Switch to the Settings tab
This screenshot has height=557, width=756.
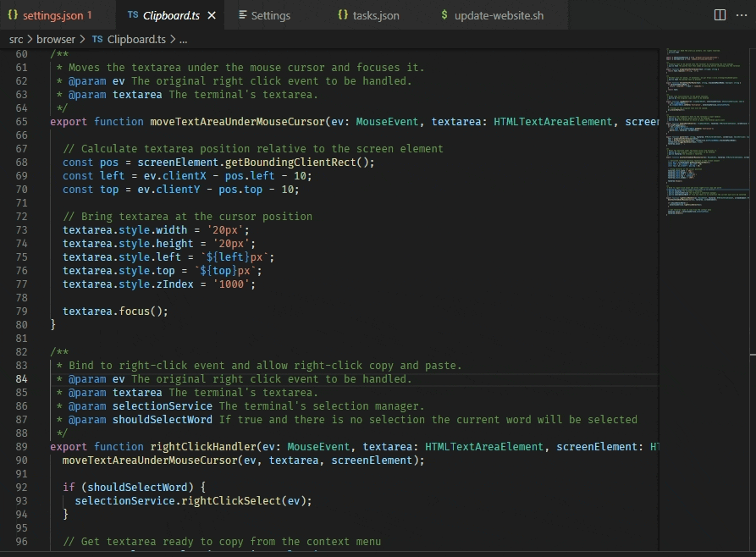[270, 15]
